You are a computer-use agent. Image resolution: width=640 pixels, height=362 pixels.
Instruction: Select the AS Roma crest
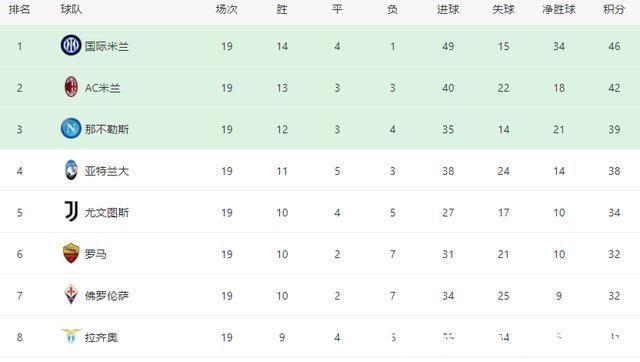(x=71, y=253)
